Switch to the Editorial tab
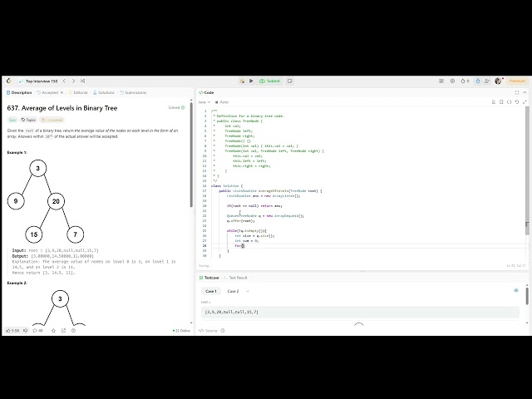Viewport: 532px width, 399px height. (79, 92)
